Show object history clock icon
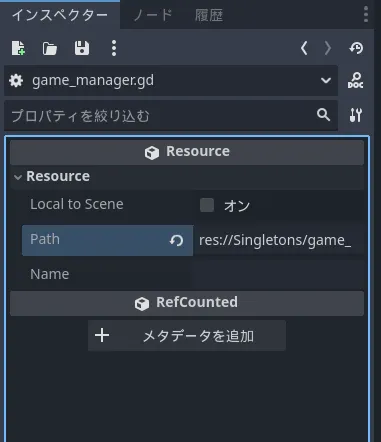The width and height of the screenshot is (381, 442). pyautogui.click(x=356, y=48)
